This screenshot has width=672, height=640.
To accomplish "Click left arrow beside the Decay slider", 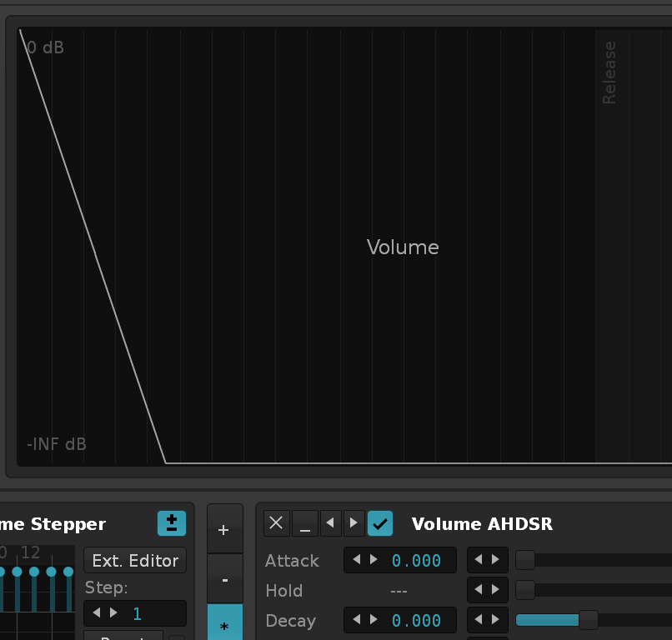I will 479,619.
